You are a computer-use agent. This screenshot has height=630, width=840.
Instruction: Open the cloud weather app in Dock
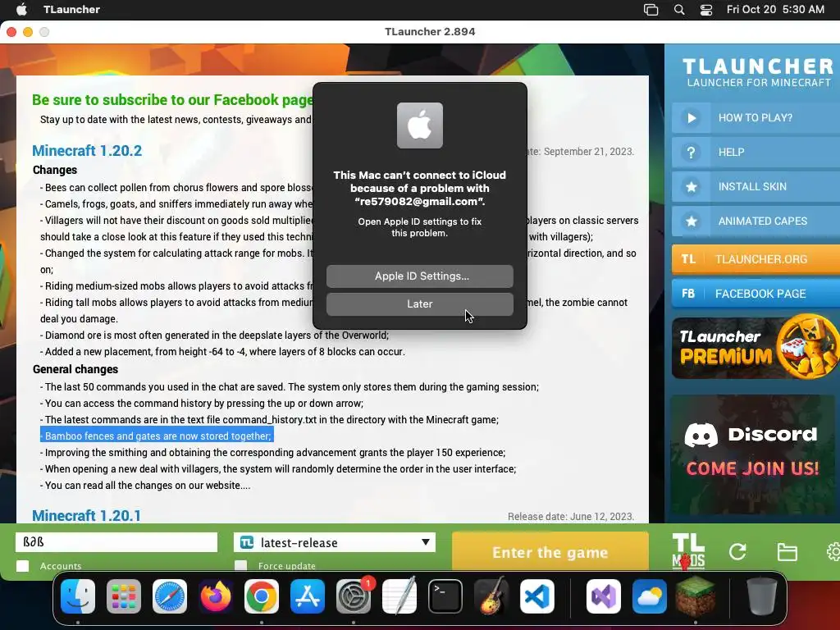[650, 596]
